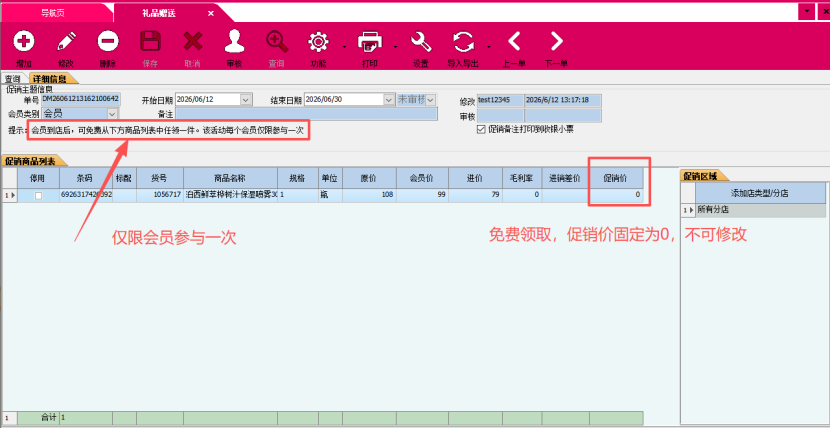Open the 结束日期 date dropdown

tap(389, 99)
